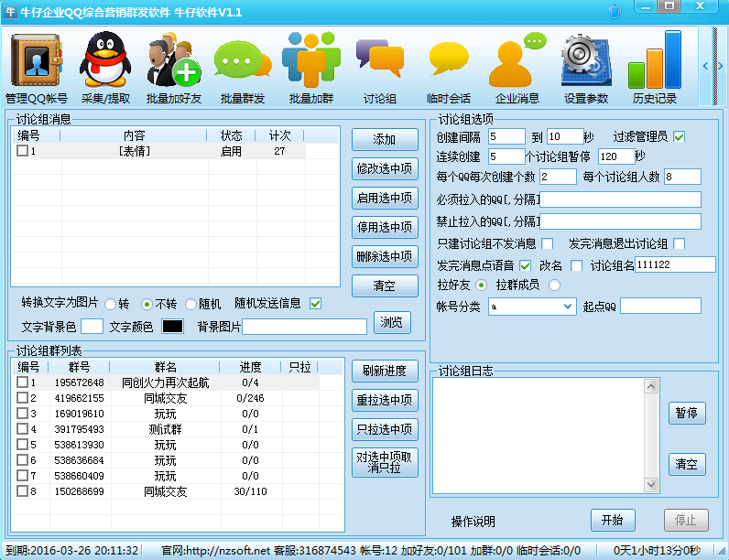The width and height of the screenshot is (729, 560).
Task: Click the toolbar left scroll arrow
Action: click(x=705, y=66)
